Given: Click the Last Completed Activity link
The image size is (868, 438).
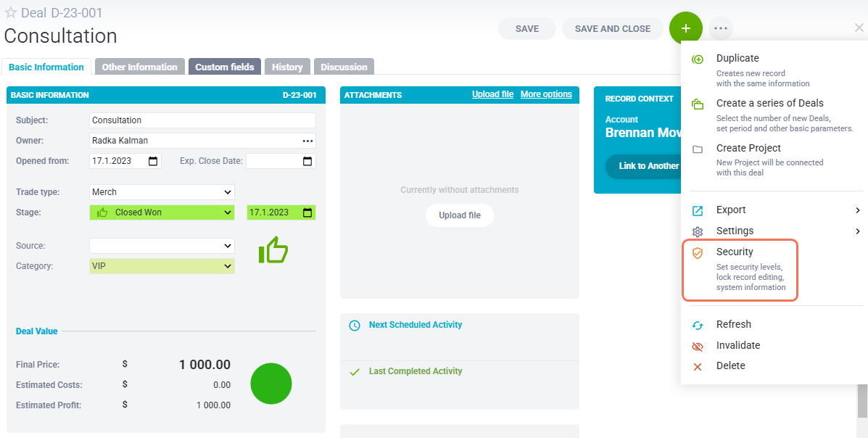Looking at the screenshot, I should [416, 371].
